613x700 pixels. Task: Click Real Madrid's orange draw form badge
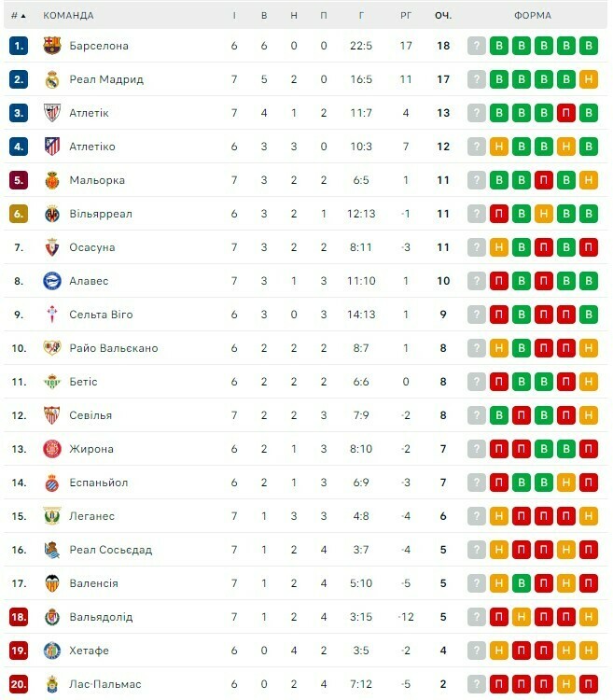coord(588,79)
